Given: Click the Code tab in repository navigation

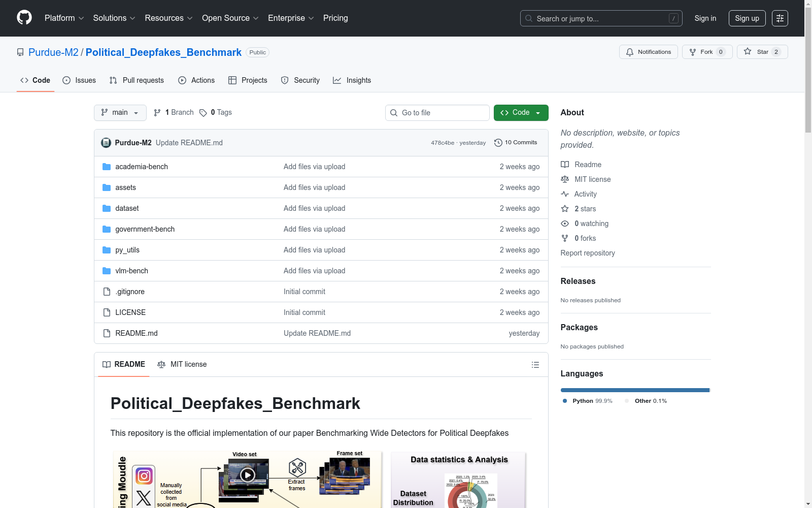Looking at the screenshot, I should [x=36, y=80].
